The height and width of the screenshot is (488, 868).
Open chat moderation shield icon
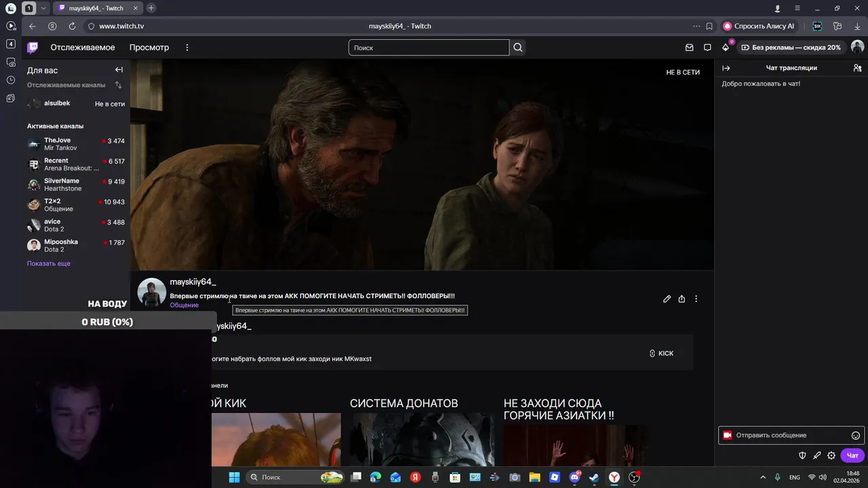pos(802,455)
